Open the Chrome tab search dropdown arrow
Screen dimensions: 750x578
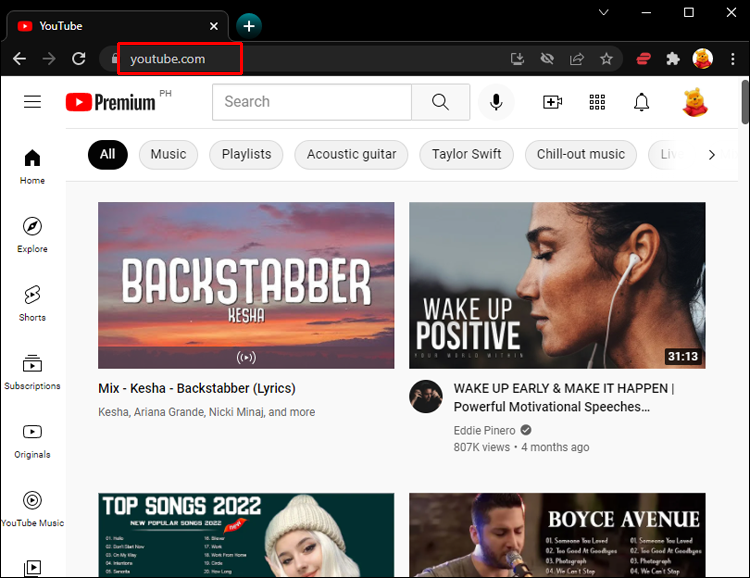pos(603,12)
